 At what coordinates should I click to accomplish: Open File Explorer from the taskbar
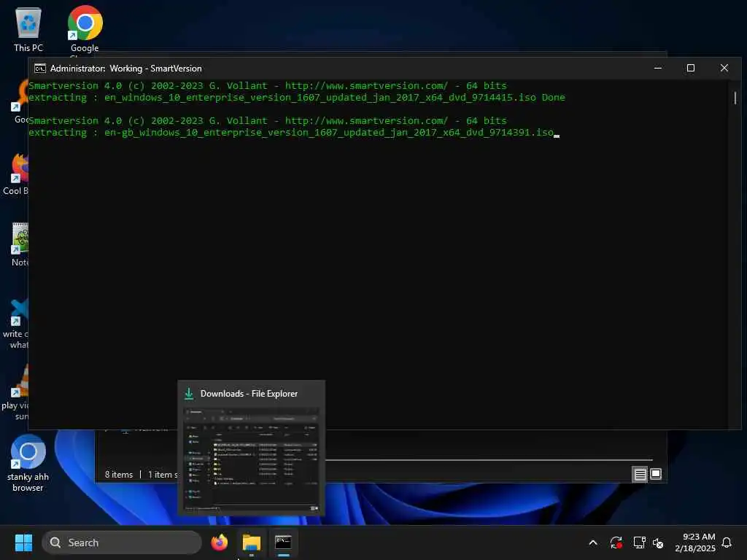252,542
